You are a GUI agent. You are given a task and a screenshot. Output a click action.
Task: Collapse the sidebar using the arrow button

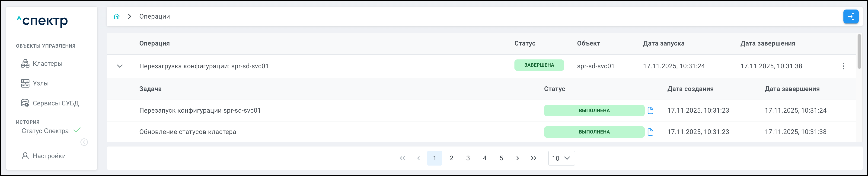(x=84, y=142)
